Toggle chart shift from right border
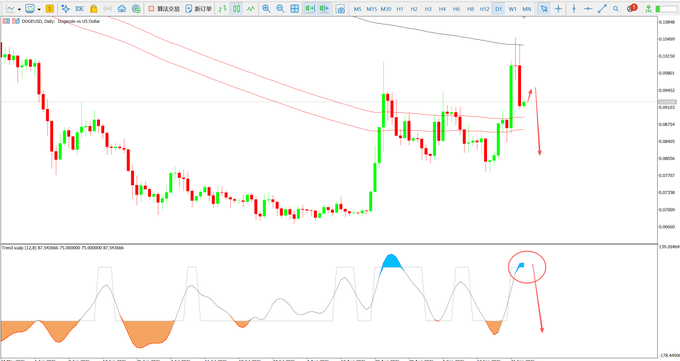The width and height of the screenshot is (680, 361). tap(324, 9)
